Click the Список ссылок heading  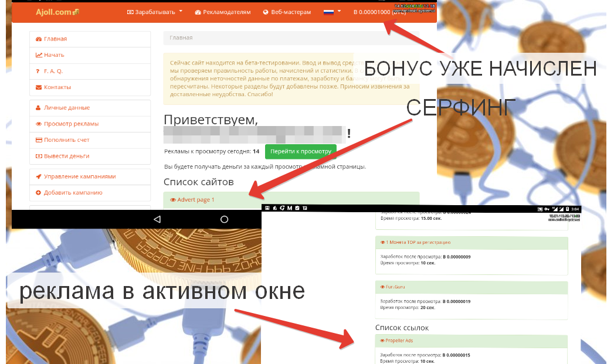(x=402, y=328)
